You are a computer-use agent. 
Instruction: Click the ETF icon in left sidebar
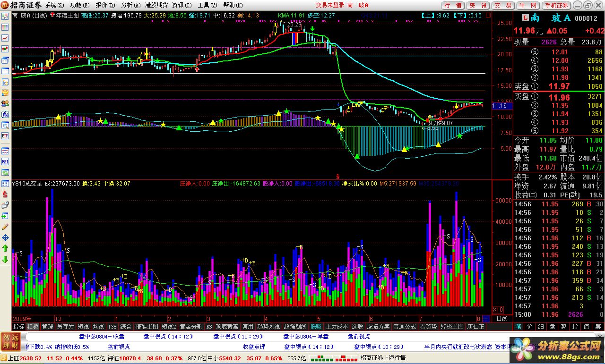(x=6, y=136)
